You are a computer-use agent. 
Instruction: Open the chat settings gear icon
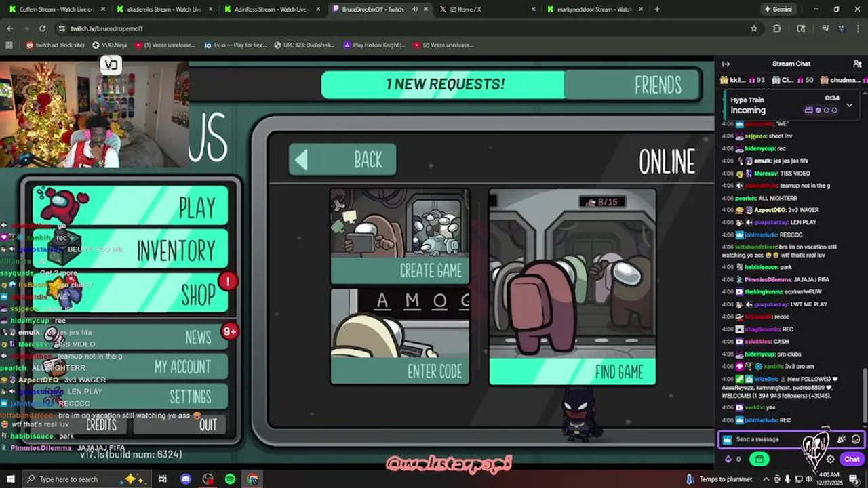(x=831, y=459)
